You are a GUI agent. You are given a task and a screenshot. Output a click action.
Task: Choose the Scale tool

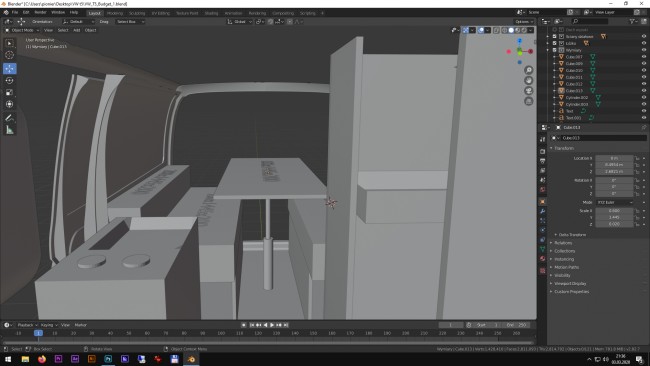[x=10, y=92]
